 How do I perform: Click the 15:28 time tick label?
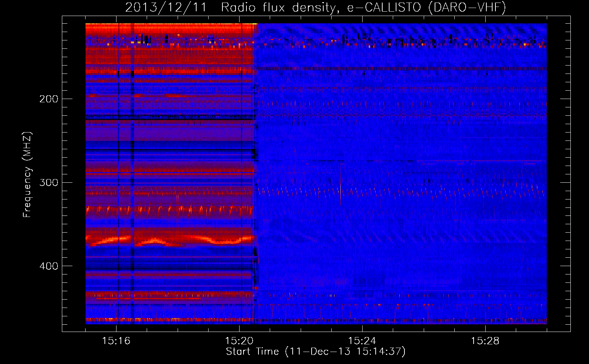[485, 341]
